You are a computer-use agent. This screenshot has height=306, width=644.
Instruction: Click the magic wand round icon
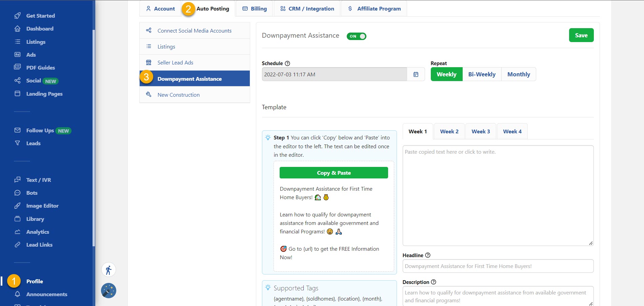(108, 291)
